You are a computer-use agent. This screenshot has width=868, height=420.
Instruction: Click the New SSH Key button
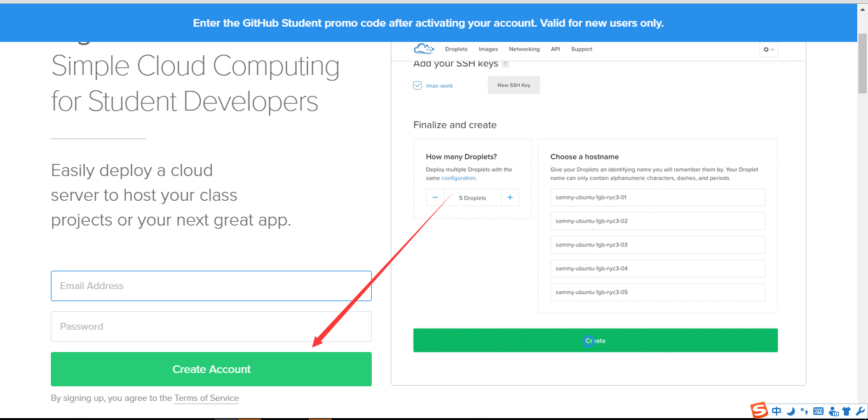click(x=513, y=85)
